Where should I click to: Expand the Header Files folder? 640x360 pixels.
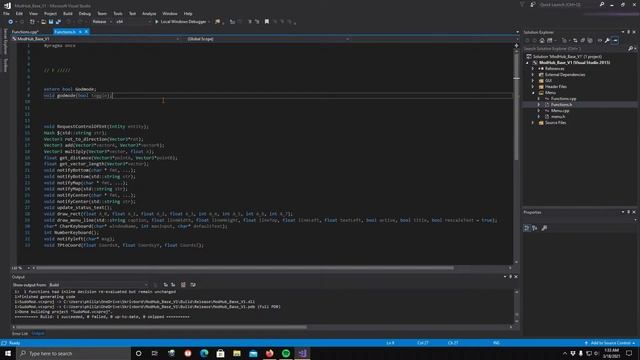(533, 87)
